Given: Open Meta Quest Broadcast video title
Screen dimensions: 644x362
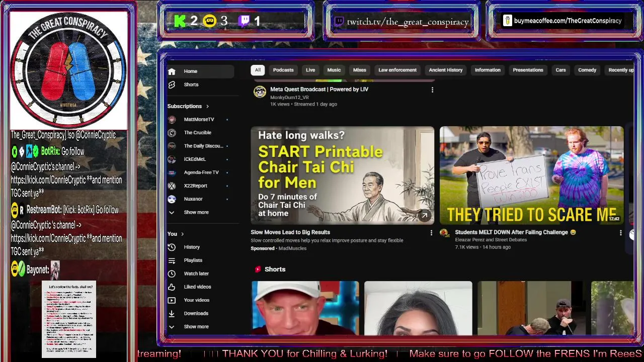Looking at the screenshot, I should click(319, 89).
